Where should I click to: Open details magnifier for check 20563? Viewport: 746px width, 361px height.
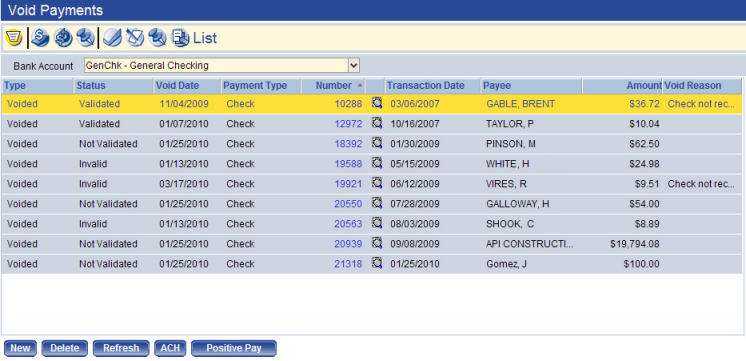point(377,224)
